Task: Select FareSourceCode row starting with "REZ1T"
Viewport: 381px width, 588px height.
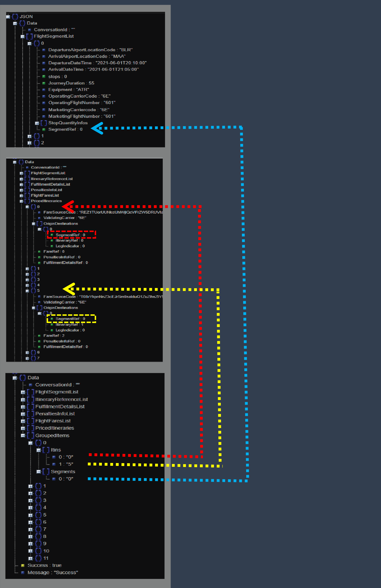Action: 103,212
